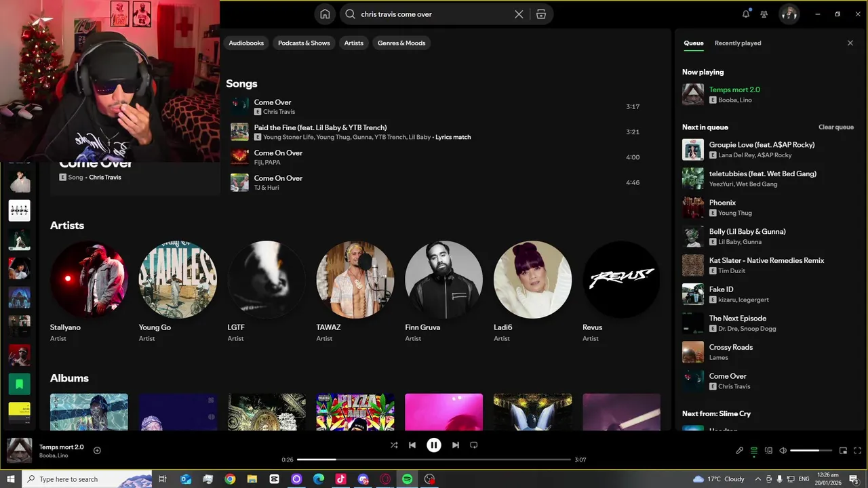Switch to the Recently played tab
Image resolution: width=868 pixels, height=488 pixels.
tap(738, 43)
